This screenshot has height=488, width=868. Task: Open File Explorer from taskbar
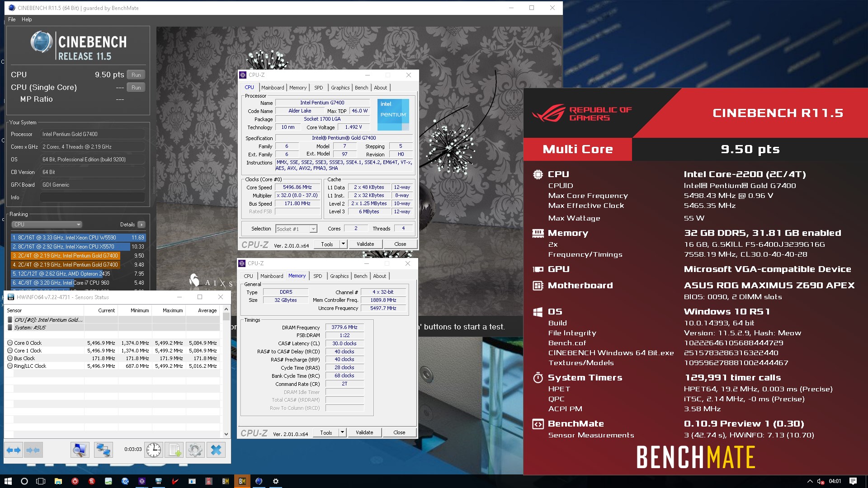[58, 481]
